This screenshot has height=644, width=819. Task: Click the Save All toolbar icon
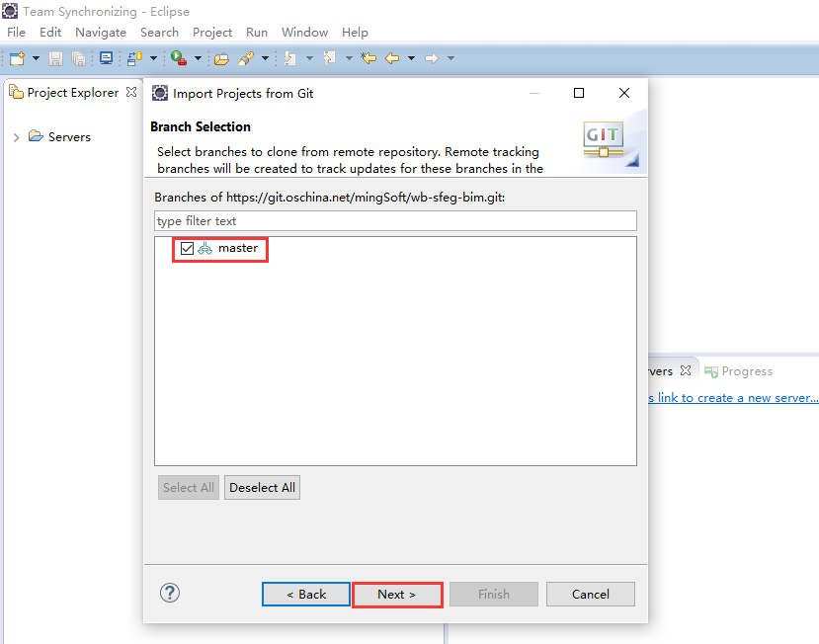(79, 58)
